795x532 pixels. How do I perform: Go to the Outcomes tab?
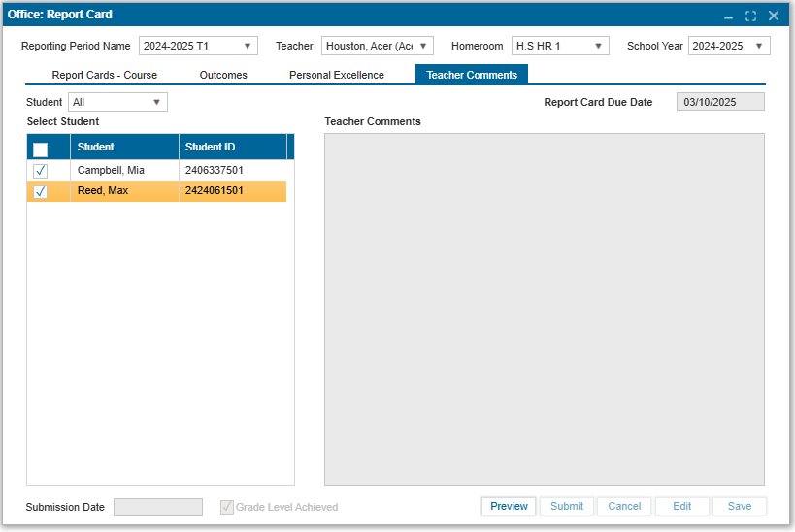point(223,75)
